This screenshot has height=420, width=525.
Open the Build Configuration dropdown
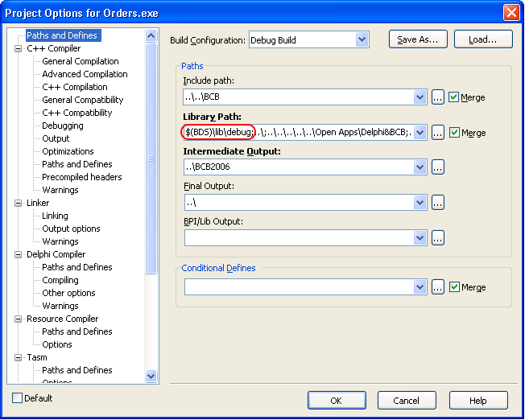pyautogui.click(x=362, y=39)
